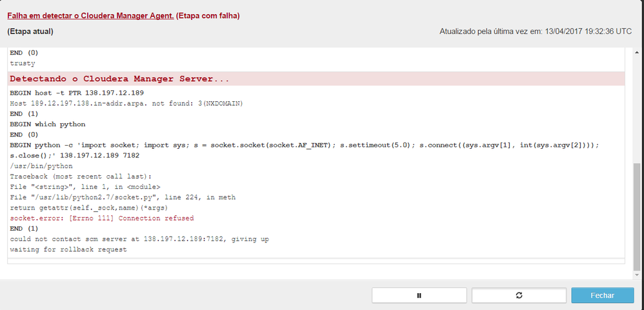Open the 'Falha em detectar o Cloudera Manager Agent' link
644x310 pixels.
(x=90, y=16)
